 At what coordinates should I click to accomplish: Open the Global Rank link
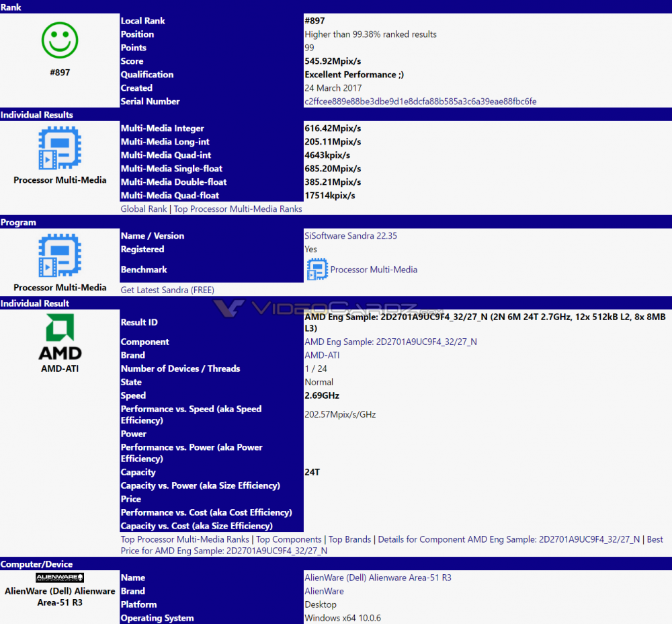click(144, 209)
